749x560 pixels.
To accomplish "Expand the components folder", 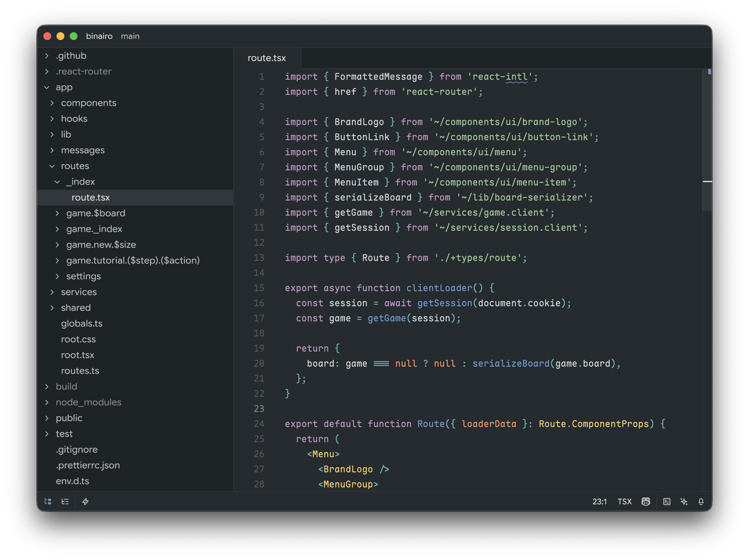I will (x=135, y=103).
